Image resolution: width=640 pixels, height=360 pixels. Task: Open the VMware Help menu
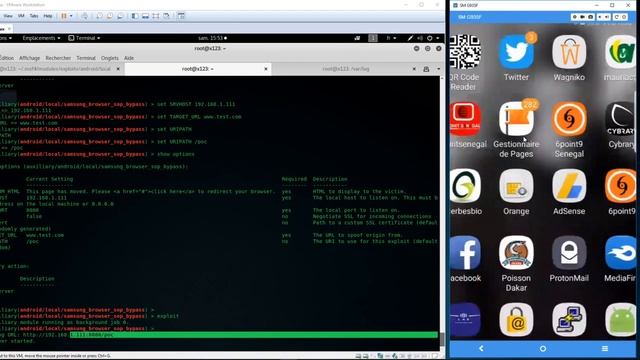48,16
